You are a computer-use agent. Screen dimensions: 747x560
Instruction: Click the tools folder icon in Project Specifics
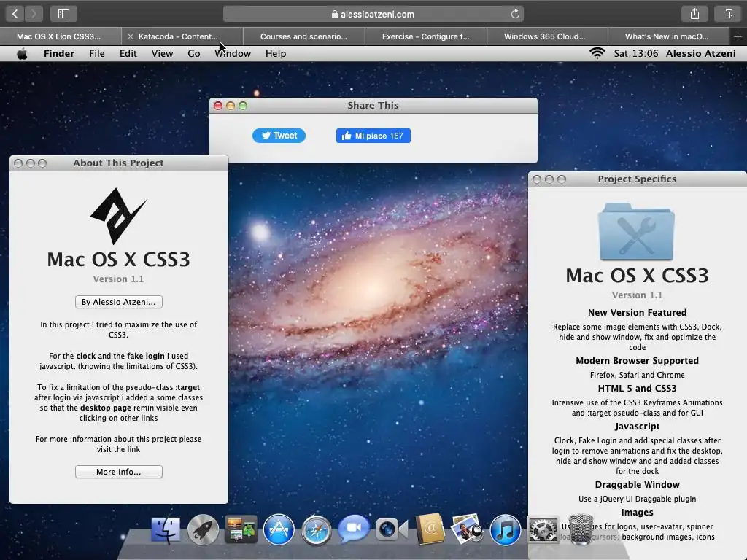pyautogui.click(x=636, y=232)
